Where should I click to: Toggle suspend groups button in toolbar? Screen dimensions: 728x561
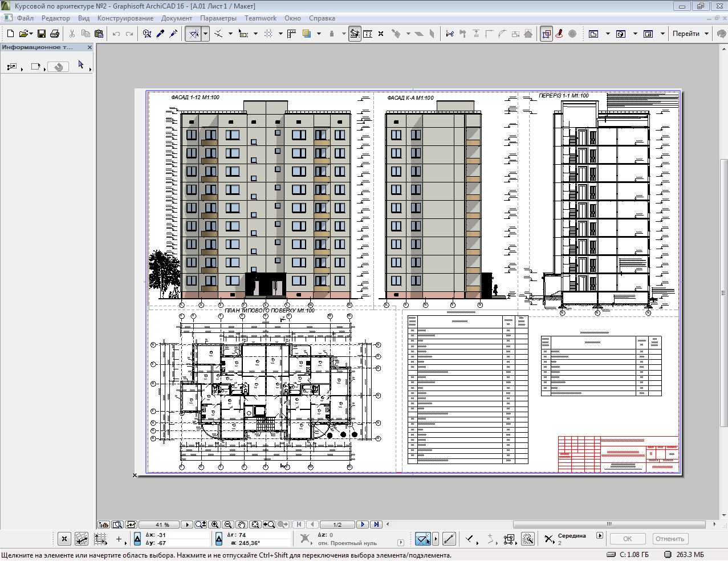[x=547, y=34]
